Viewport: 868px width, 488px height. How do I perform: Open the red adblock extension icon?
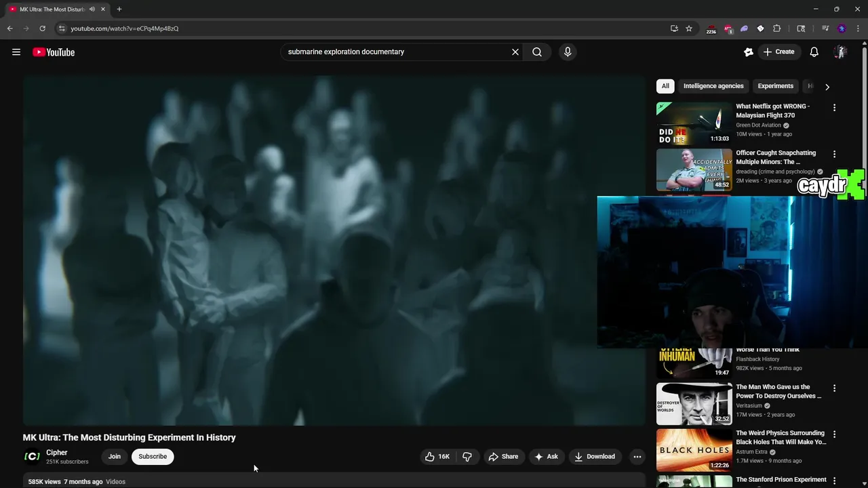click(x=728, y=28)
